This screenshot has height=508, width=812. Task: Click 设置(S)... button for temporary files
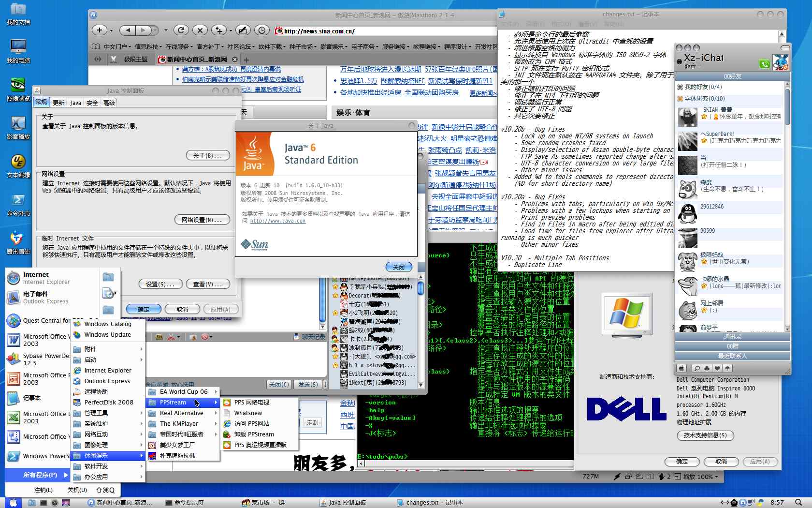[x=160, y=284]
